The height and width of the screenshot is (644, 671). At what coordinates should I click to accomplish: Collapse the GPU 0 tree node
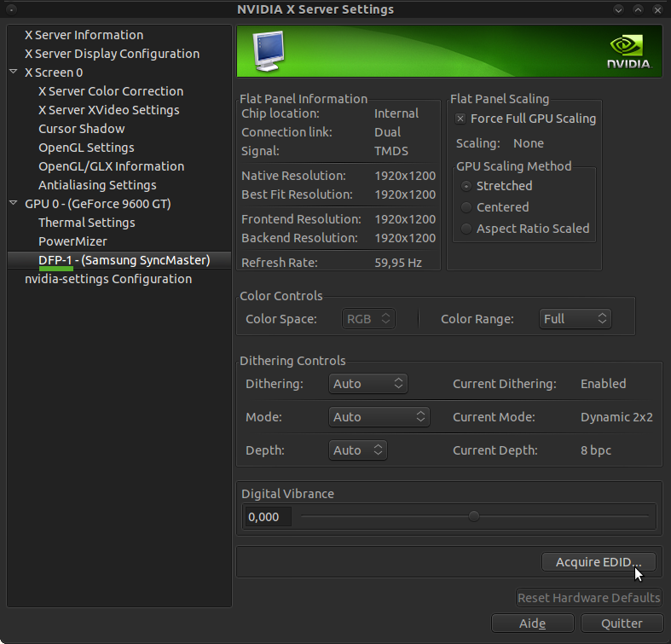point(14,203)
